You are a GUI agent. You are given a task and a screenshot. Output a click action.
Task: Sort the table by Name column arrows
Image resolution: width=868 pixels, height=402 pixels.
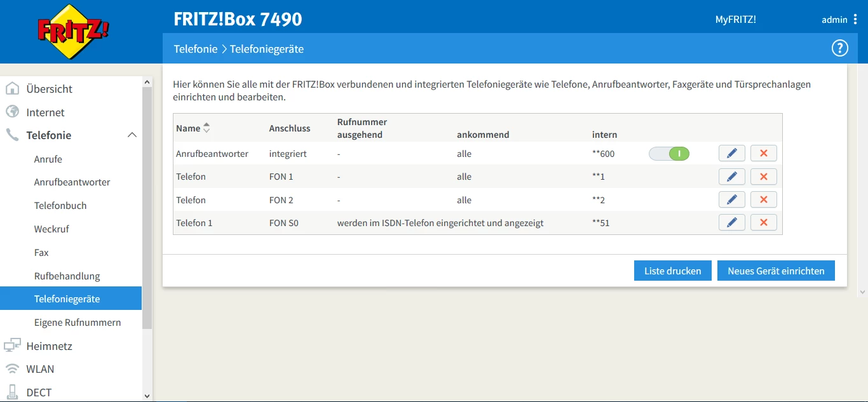(207, 128)
